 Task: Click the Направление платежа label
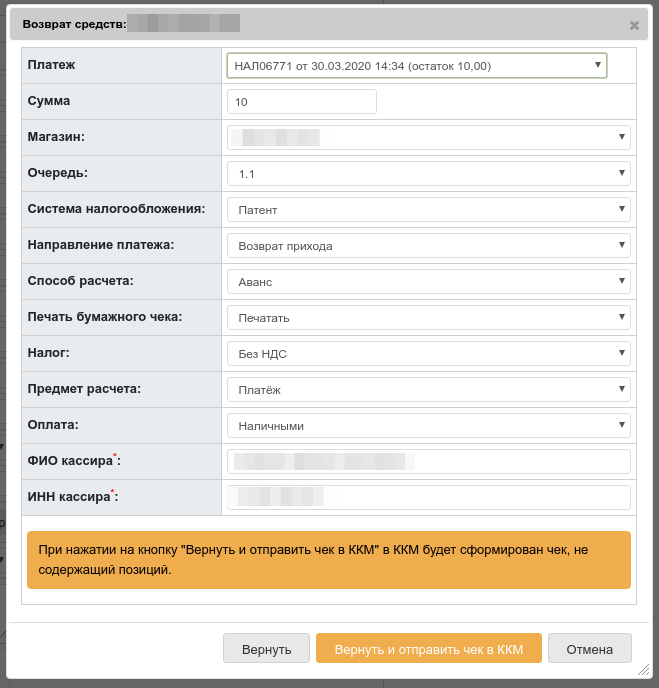(x=101, y=245)
